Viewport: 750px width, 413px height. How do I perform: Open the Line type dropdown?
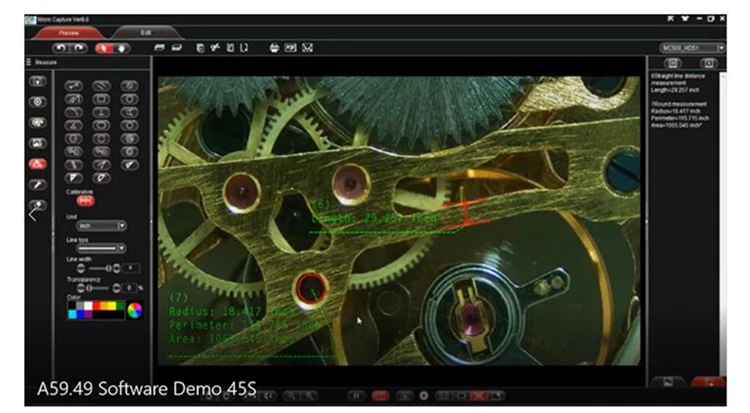[101, 247]
